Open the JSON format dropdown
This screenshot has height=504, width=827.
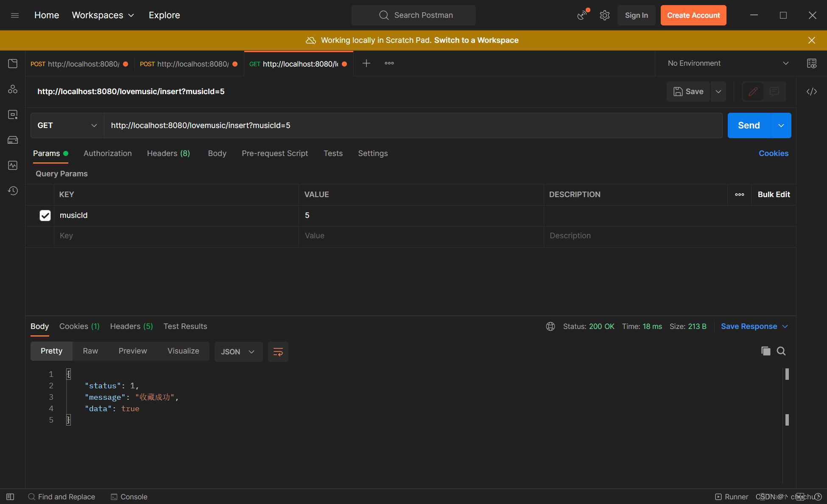click(238, 352)
